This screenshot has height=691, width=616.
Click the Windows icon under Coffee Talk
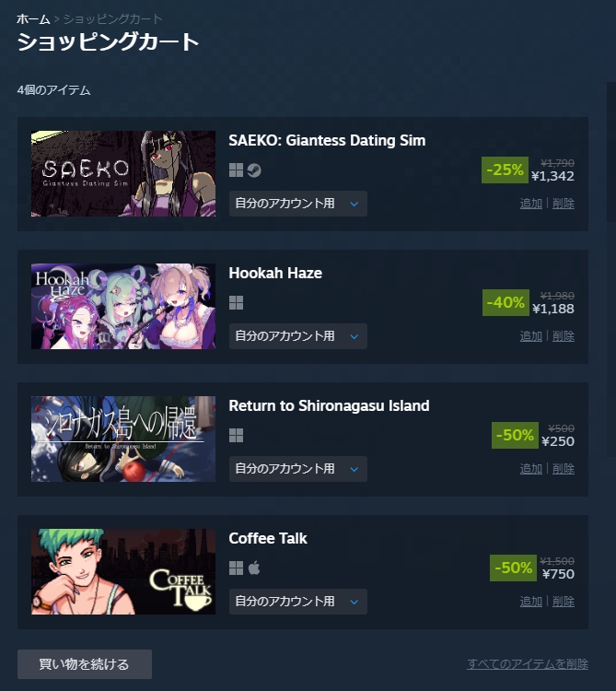[x=236, y=568]
